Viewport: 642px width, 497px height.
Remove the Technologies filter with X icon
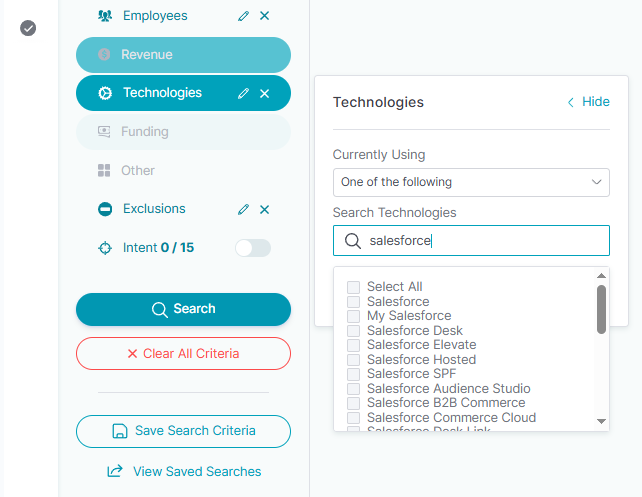click(x=264, y=93)
